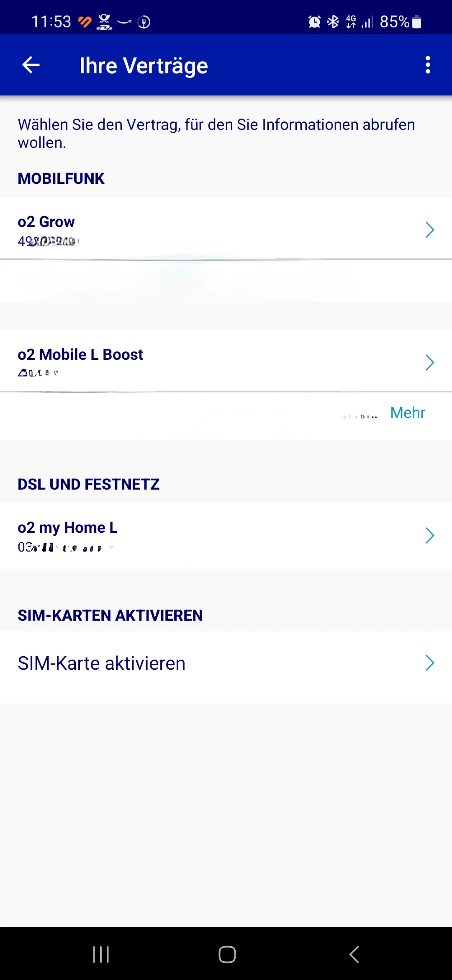Tap the Ihre Verträge page title
This screenshot has height=980, width=452.
(x=144, y=66)
